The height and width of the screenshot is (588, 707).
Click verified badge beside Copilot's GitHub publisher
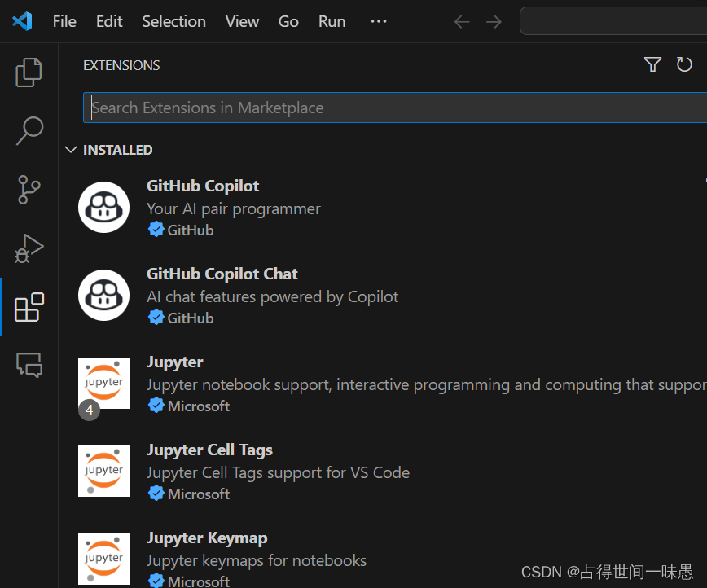tap(156, 230)
